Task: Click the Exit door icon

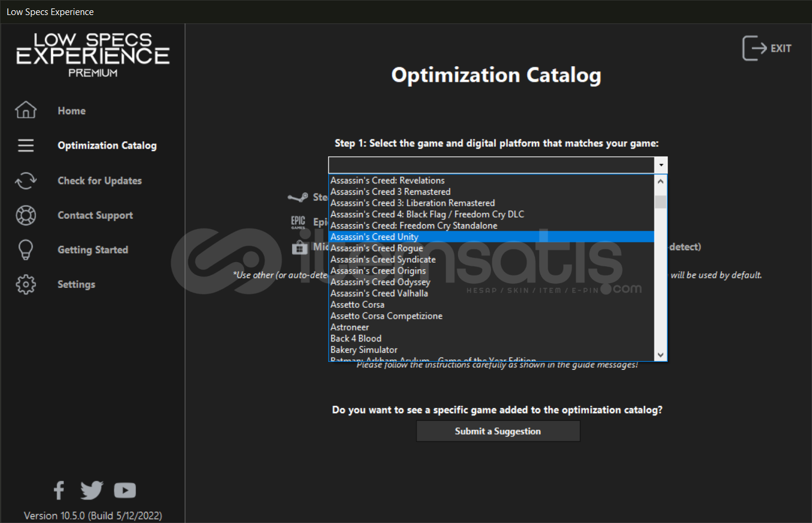Action: 754,48
